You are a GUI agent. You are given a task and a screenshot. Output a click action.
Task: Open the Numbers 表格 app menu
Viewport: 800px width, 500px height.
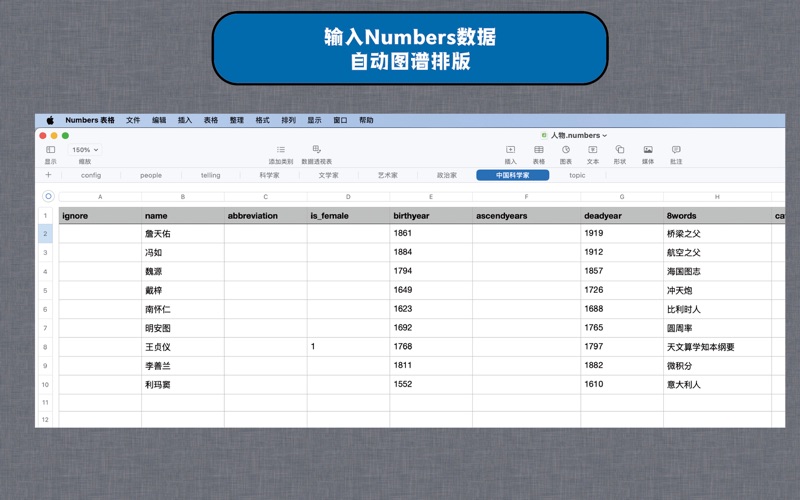90,120
